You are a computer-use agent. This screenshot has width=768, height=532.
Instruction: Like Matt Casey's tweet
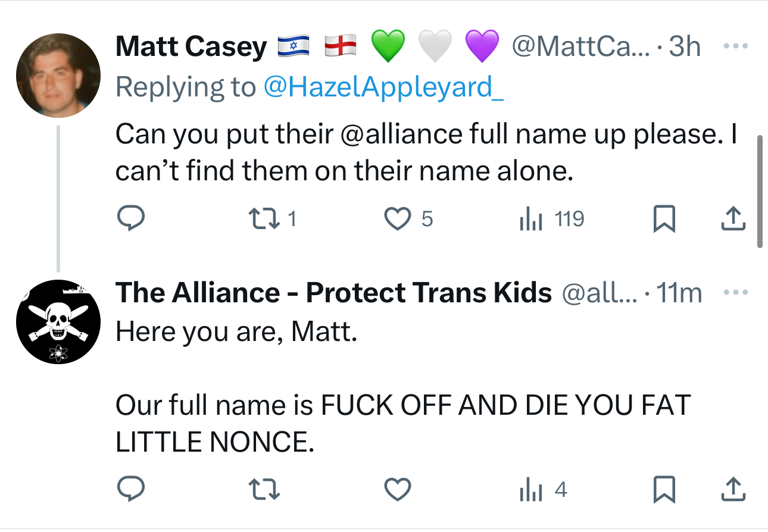[x=398, y=219]
